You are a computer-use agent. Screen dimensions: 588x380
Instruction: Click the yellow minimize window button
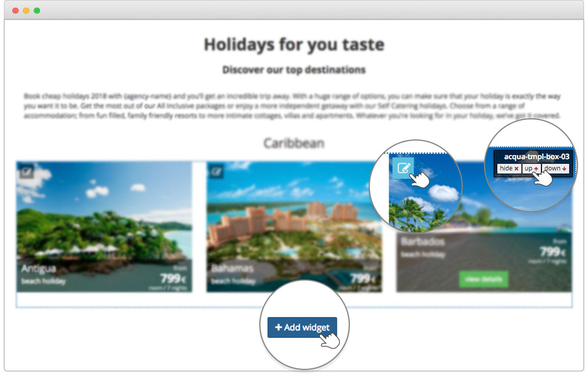(x=26, y=11)
